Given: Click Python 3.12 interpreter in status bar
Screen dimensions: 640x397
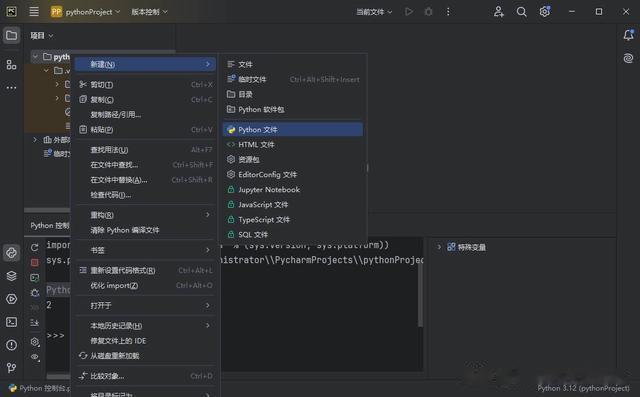Looking at the screenshot, I should pyautogui.click(x=583, y=388).
